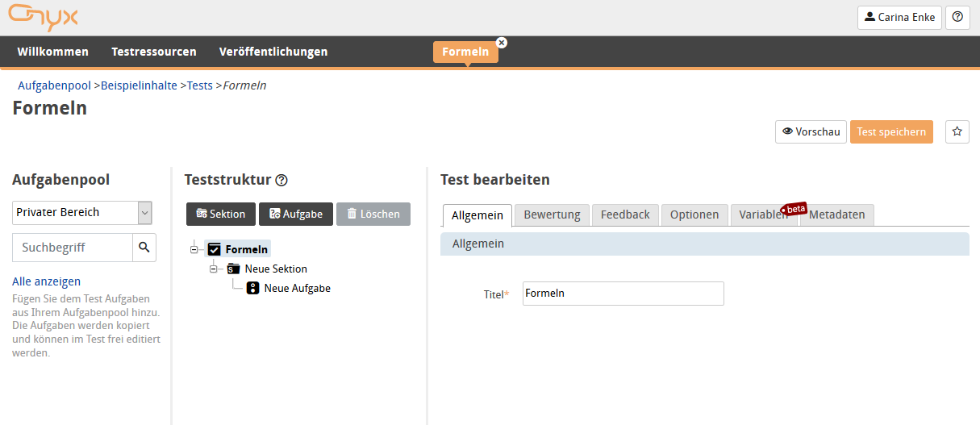This screenshot has width=980, height=425.
Task: Switch to the Feedback tab
Action: pos(625,215)
